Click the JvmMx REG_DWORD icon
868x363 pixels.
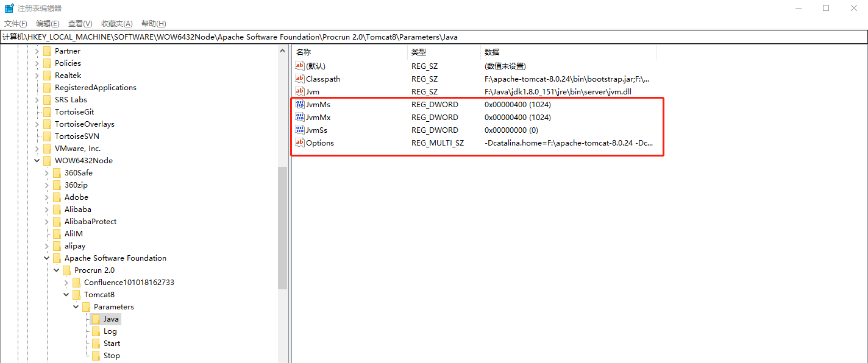(300, 117)
